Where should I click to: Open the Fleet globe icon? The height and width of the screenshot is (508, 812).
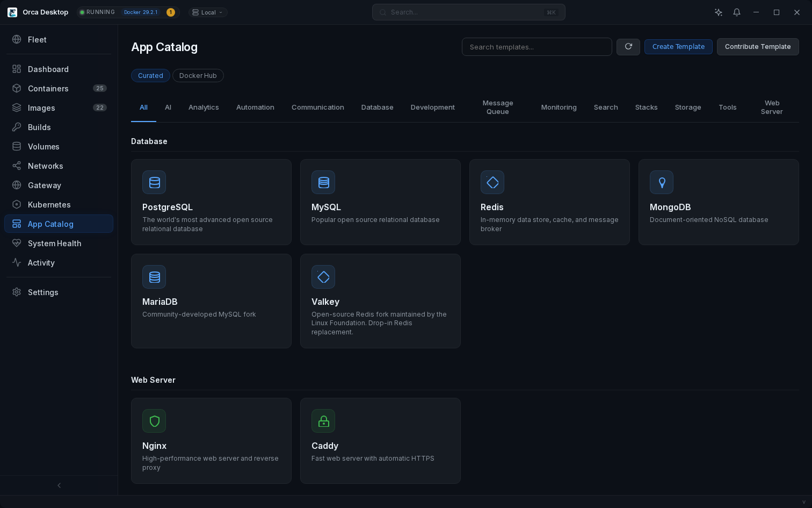pyautogui.click(x=17, y=39)
